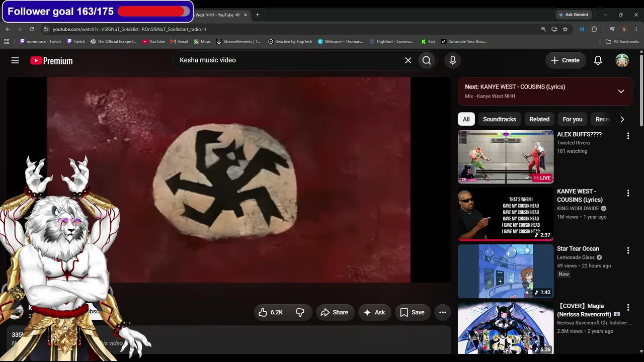This screenshot has height=362, width=644.
Task: Open the ironmouse - Twitch bookmark
Action: 40,42
